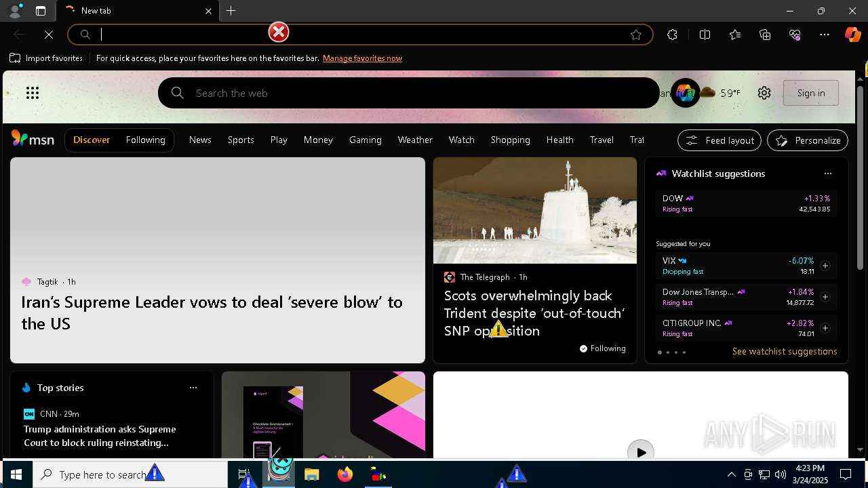Click the taskbar search box
Screen dimensions: 868x488
(130, 474)
